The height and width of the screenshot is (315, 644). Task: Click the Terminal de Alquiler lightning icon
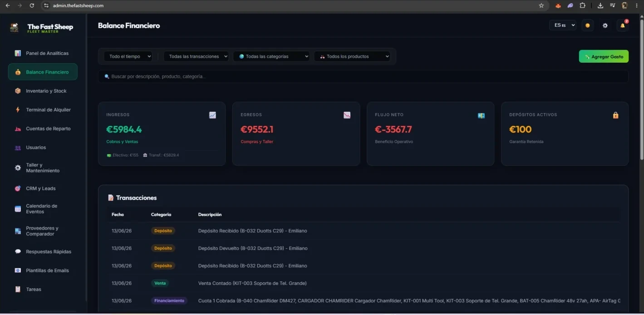18,110
